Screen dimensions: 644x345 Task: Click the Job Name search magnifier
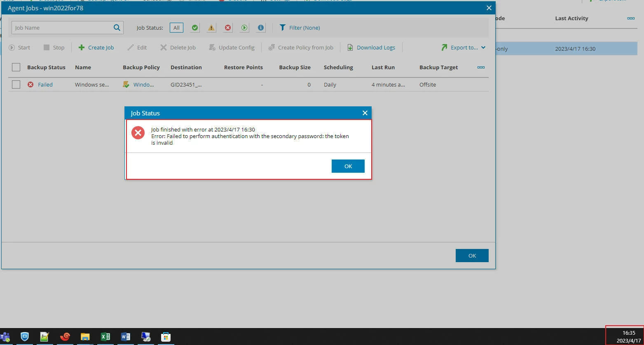coord(117,28)
